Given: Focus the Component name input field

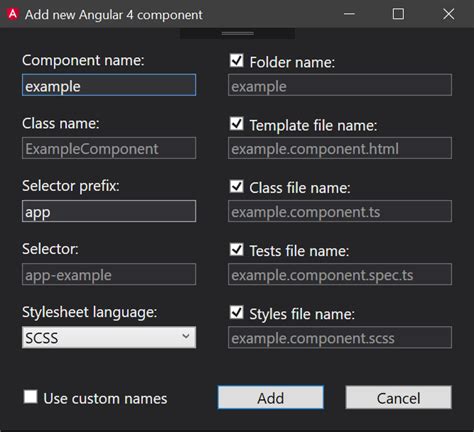Looking at the screenshot, I should click(109, 85).
